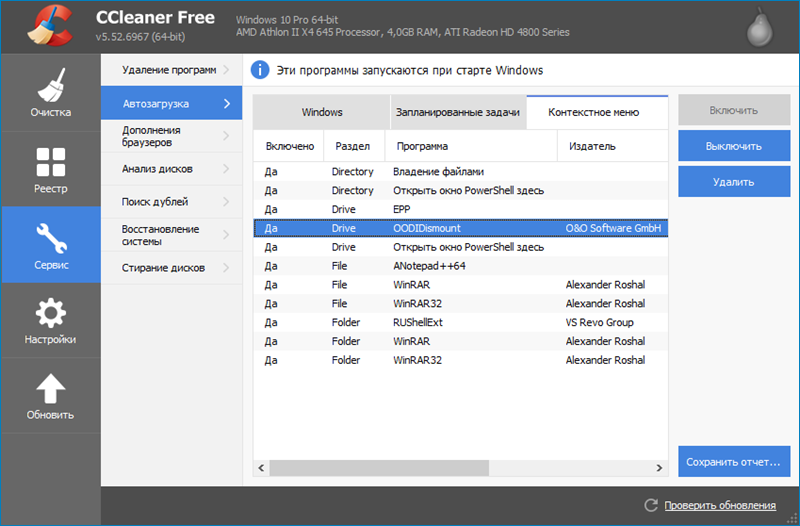Image resolution: width=800 pixels, height=526 pixels.
Task: Switch to Контекстное меню tab
Action: click(597, 112)
